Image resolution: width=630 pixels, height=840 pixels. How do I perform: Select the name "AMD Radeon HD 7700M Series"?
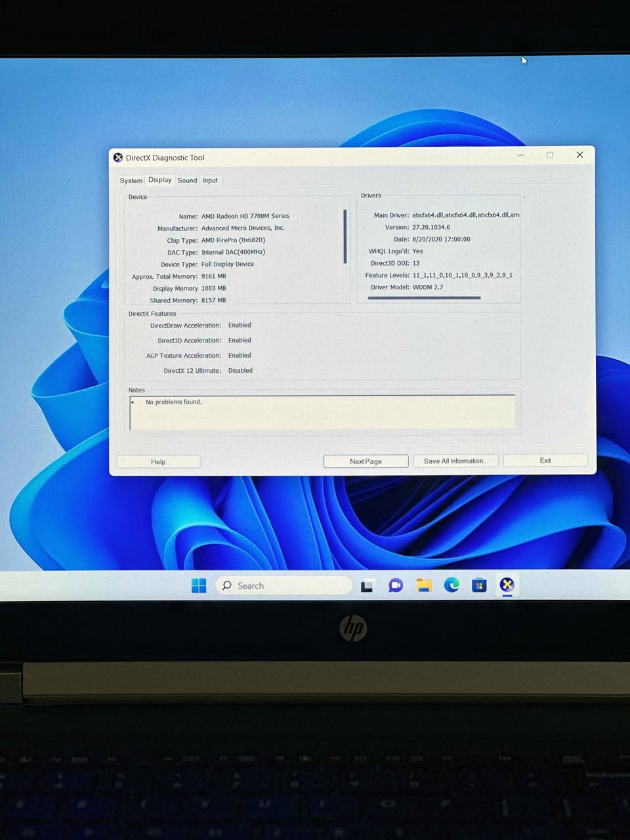[x=245, y=216]
